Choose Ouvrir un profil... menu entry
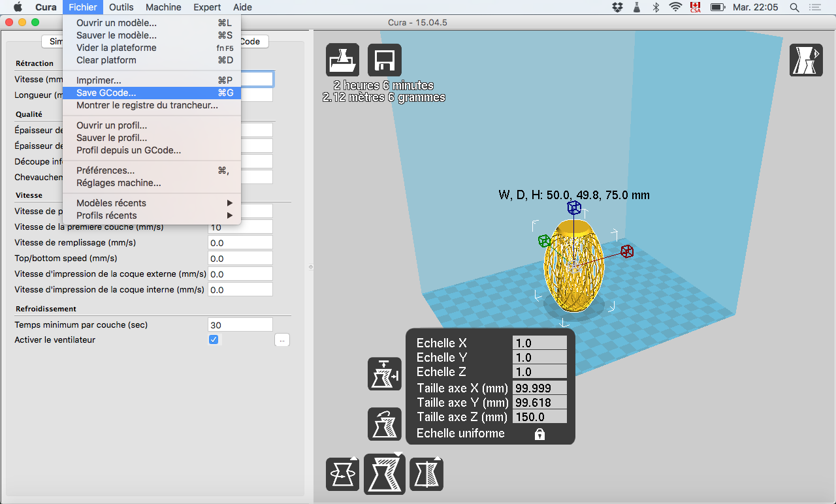 point(152,125)
